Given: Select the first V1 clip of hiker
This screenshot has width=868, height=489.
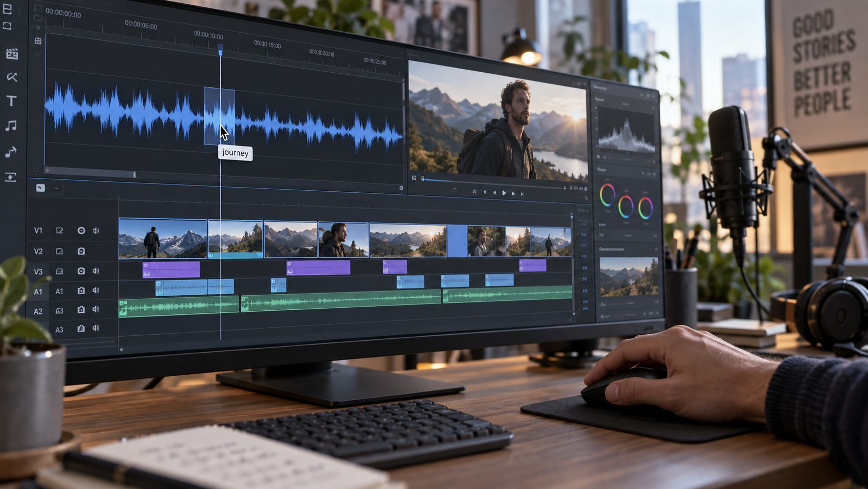Looking at the screenshot, I should pyautogui.click(x=162, y=238).
